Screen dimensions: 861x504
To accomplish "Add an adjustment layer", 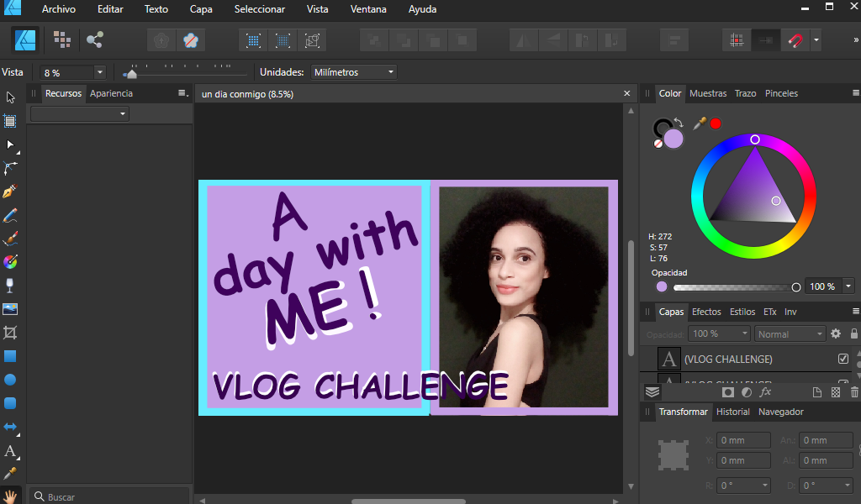I will click(x=747, y=392).
